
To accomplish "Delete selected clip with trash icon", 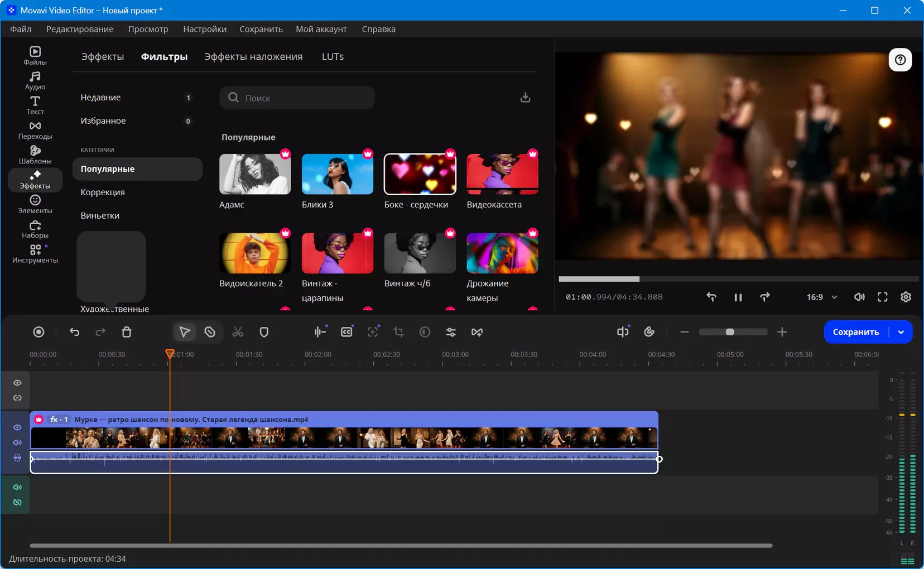I will [127, 332].
